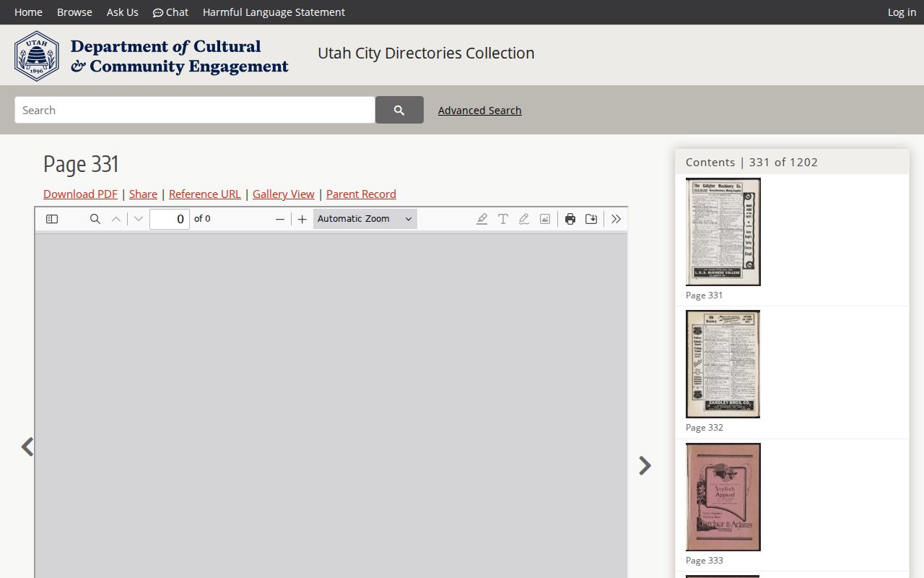This screenshot has height=578, width=924.
Task: Select the Page 331 thumbnail
Action: [723, 232]
